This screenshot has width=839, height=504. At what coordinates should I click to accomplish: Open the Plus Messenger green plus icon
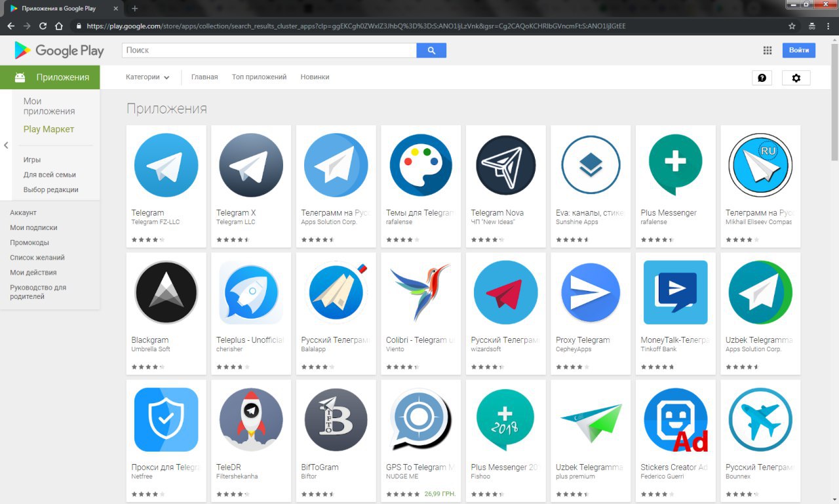point(675,165)
